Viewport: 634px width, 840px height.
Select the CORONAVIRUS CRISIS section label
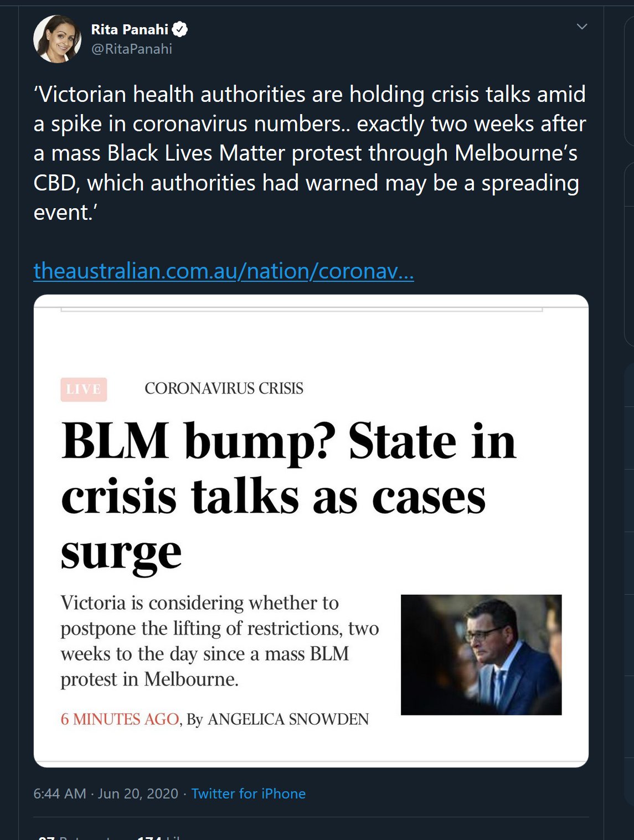point(224,389)
